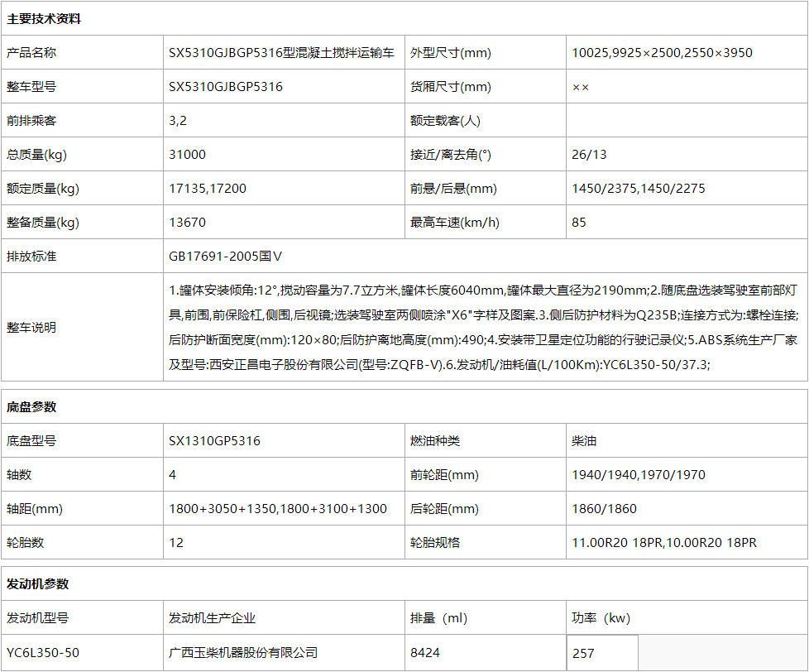Image resolution: width=809 pixels, height=672 pixels.
Task: Select engine model YC6L350-50 in bottom row
Action: [x=43, y=652]
